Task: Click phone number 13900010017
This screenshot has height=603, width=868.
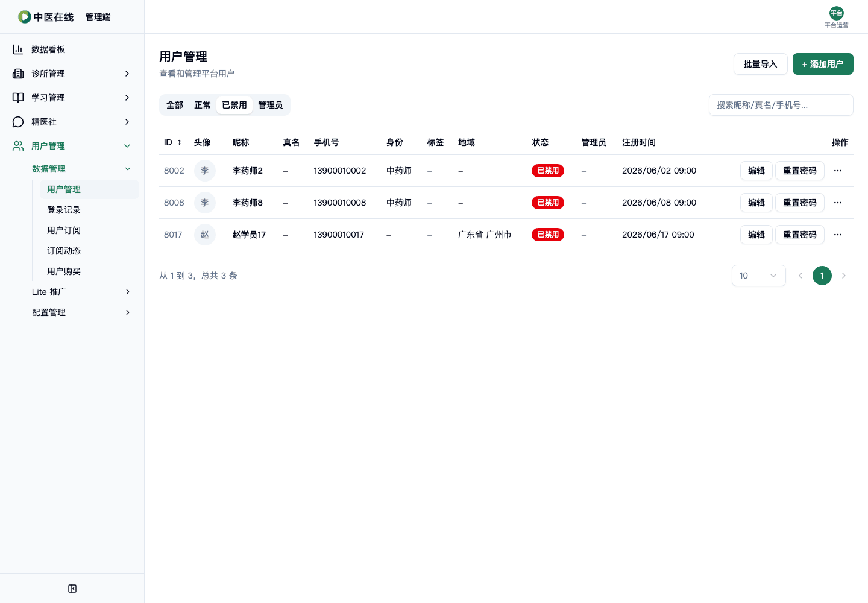Action: click(339, 235)
